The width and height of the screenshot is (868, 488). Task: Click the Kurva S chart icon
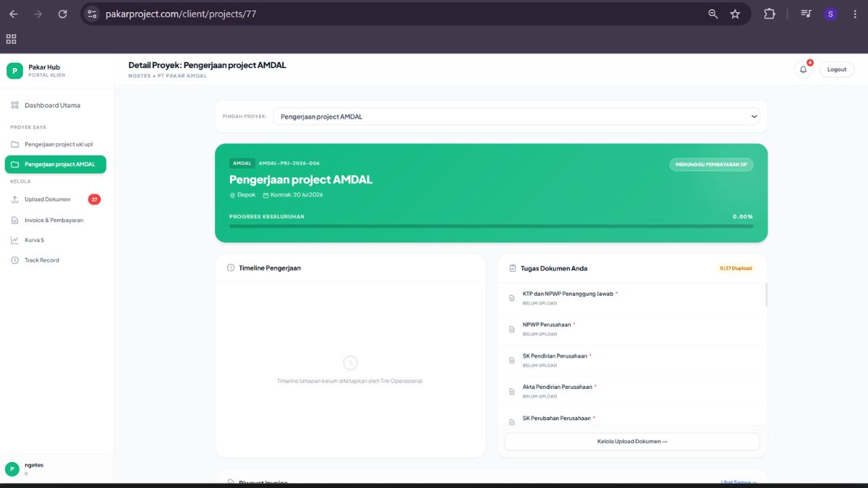[x=14, y=240]
